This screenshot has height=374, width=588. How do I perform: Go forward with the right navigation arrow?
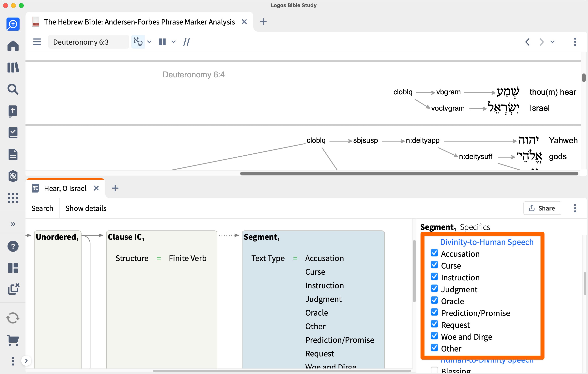point(541,42)
